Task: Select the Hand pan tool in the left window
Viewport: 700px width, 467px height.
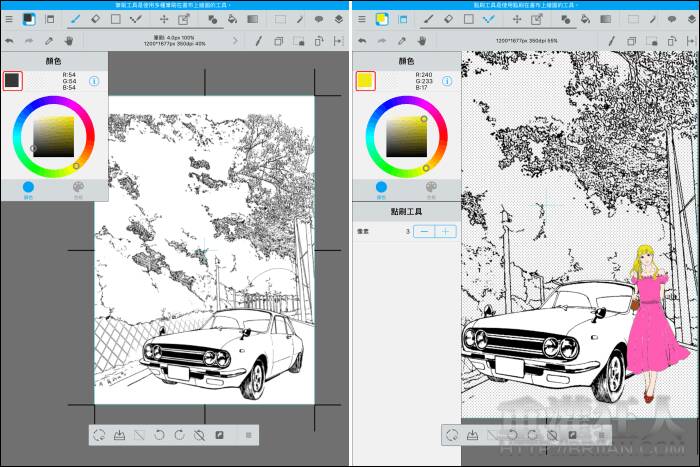Action: click(69, 41)
